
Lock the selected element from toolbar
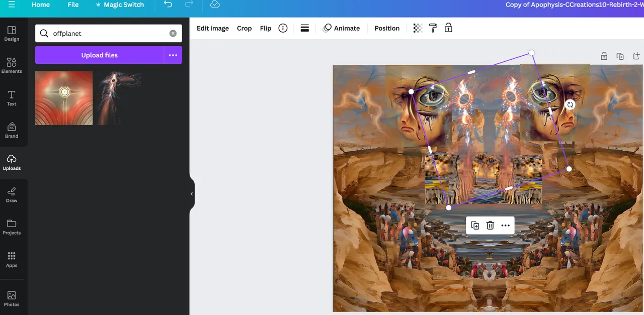pyautogui.click(x=448, y=28)
